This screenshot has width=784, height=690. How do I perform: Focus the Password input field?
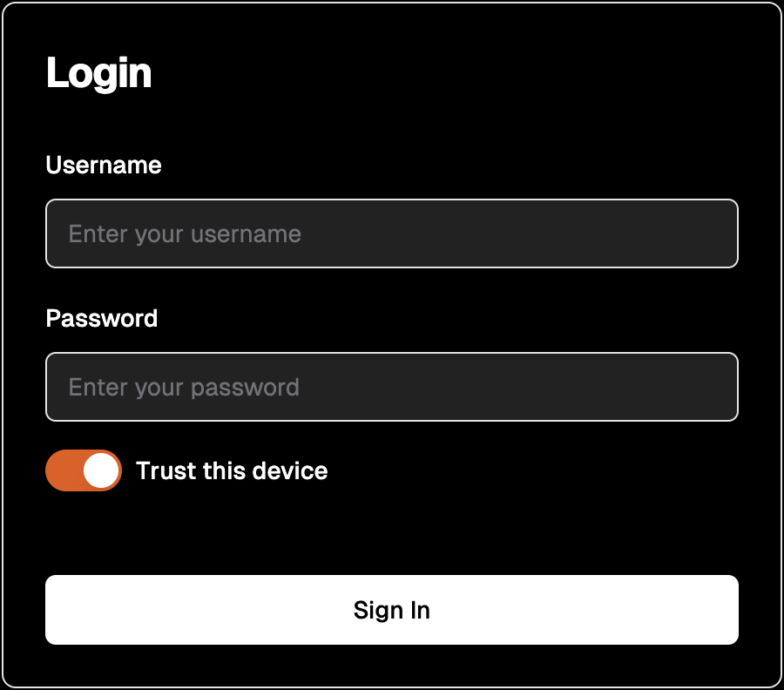click(x=391, y=387)
